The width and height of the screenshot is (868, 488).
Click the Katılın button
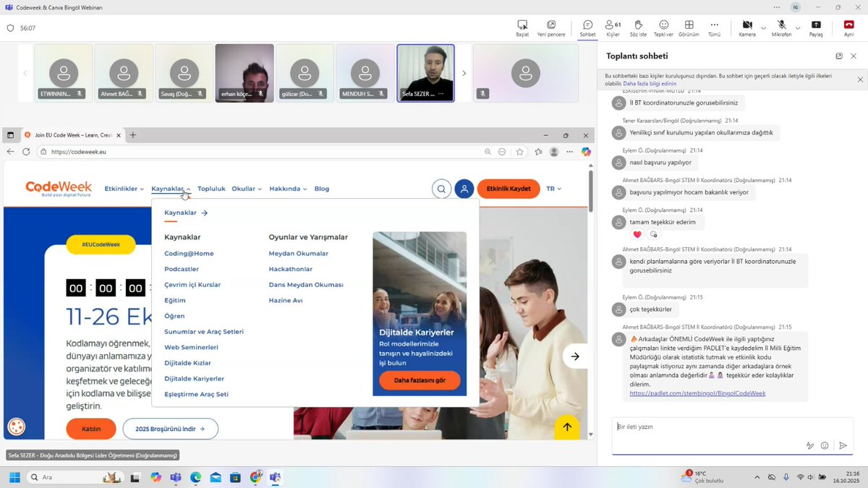point(91,429)
